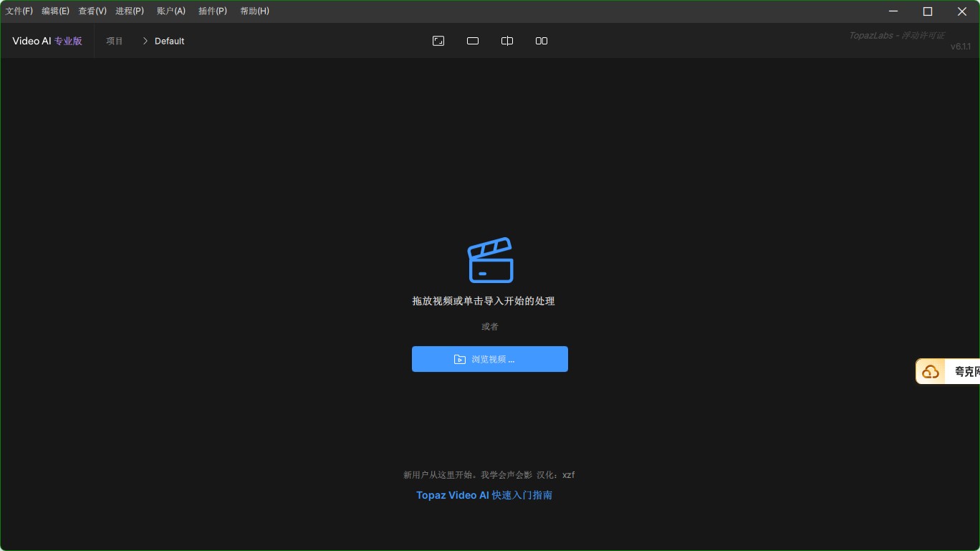Select the single view layout icon
The width and height of the screenshot is (980, 551).
pyautogui.click(x=473, y=41)
